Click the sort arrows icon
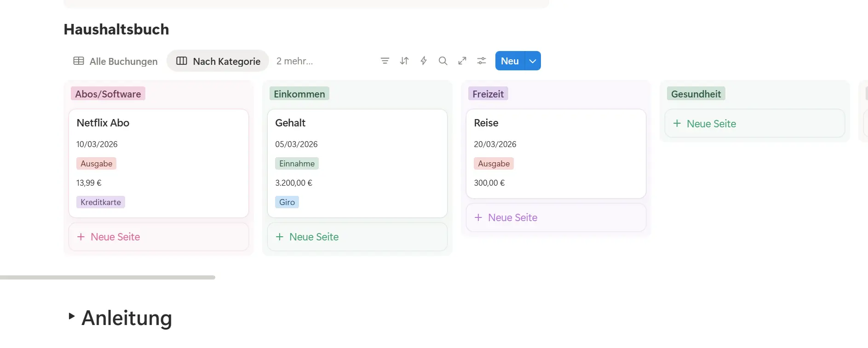This screenshot has width=868, height=348. pos(404,61)
